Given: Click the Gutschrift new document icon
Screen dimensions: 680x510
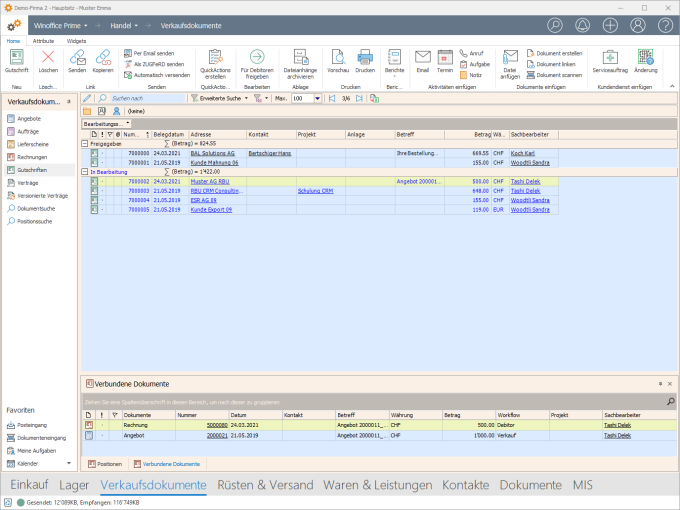Looking at the screenshot, I should (17, 58).
